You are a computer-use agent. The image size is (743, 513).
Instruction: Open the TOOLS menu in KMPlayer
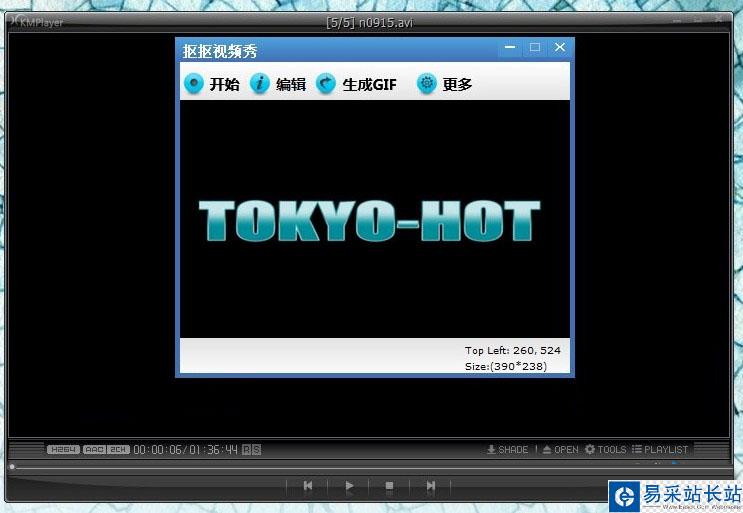pyautogui.click(x=606, y=450)
